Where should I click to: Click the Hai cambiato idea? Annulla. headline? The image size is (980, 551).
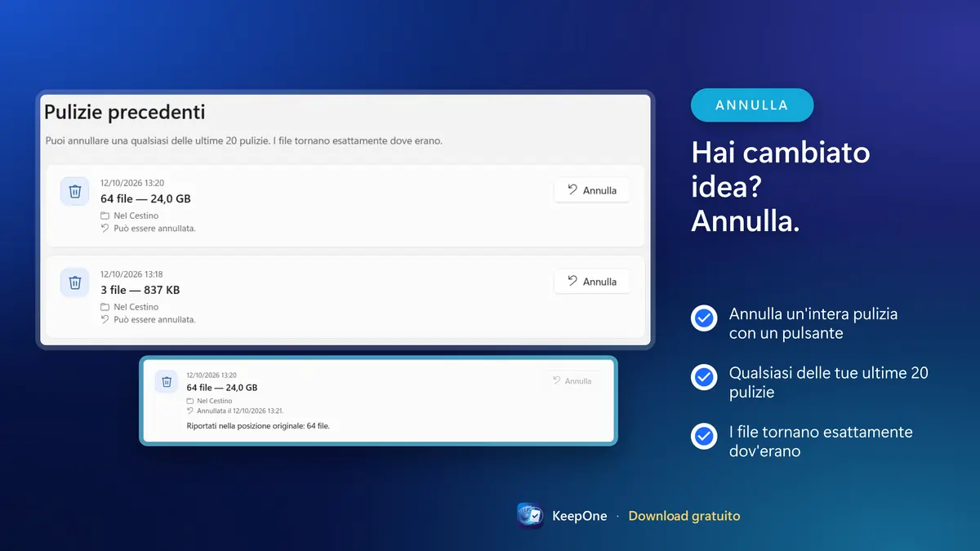pos(781,187)
